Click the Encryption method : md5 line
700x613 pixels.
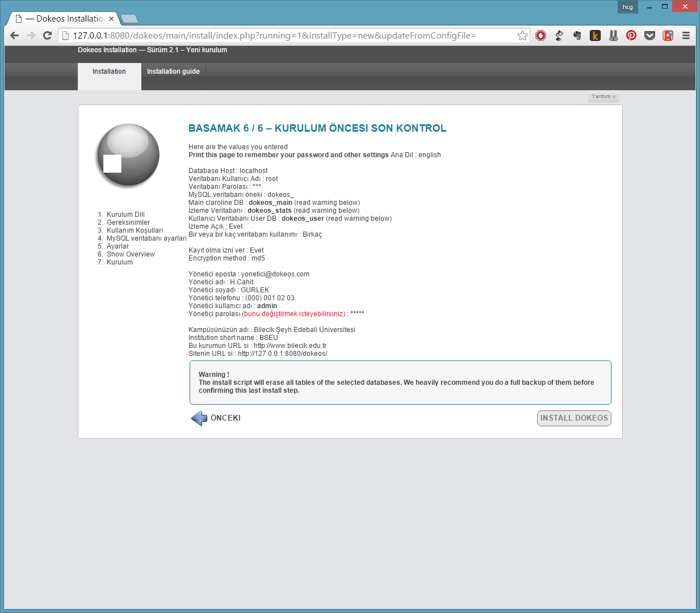[x=227, y=258]
